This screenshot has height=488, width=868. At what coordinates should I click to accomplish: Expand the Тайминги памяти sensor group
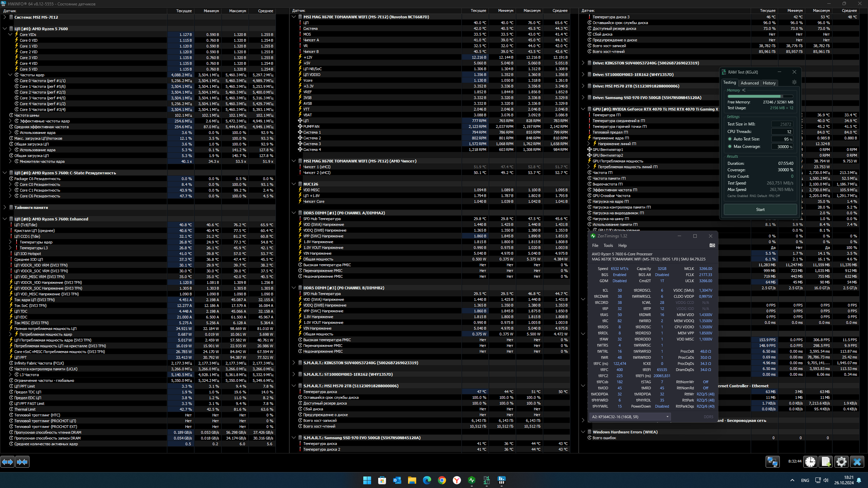tap(5, 208)
